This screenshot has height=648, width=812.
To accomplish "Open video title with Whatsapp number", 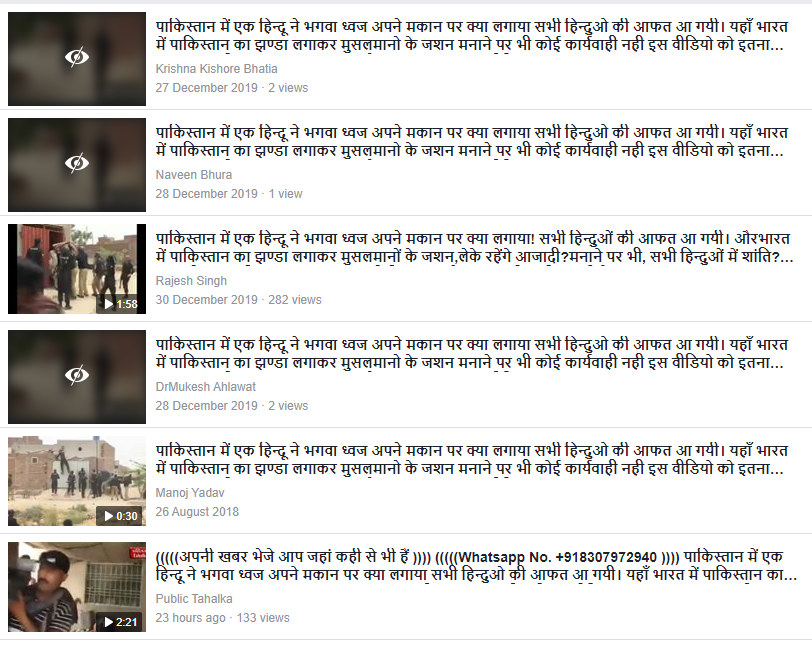I will [x=476, y=566].
